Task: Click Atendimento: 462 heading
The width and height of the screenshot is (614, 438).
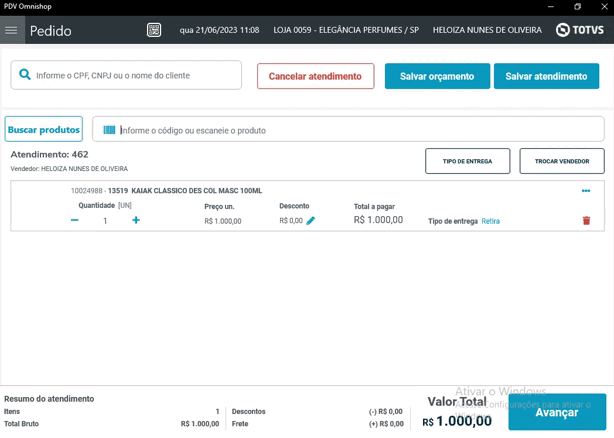Action: [49, 154]
